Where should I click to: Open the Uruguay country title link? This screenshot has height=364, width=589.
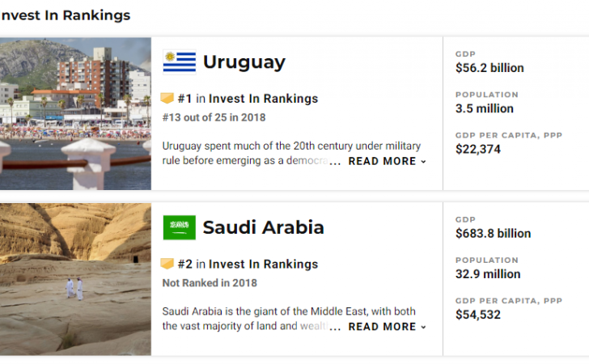pos(244,62)
